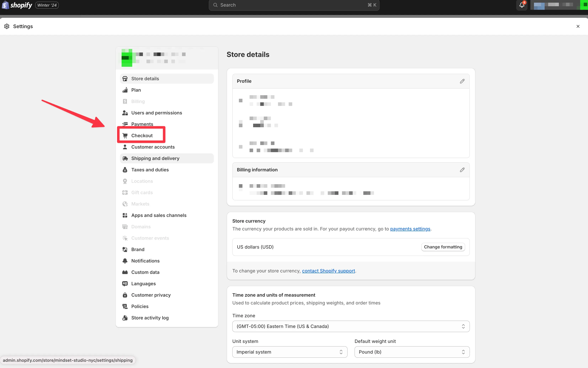The height and width of the screenshot is (368, 588).
Task: Go to Taxes and duties settings
Action: click(x=167, y=170)
